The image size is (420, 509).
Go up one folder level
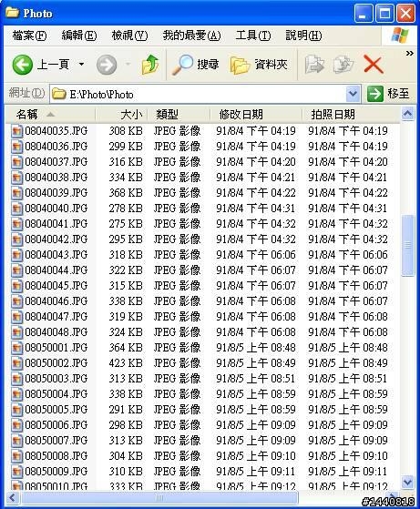pyautogui.click(x=150, y=65)
